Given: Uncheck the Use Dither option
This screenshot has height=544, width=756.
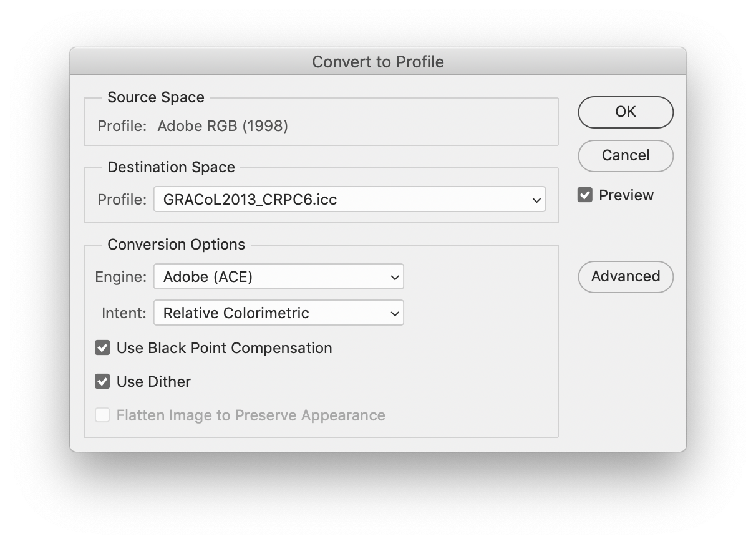Looking at the screenshot, I should (x=102, y=381).
